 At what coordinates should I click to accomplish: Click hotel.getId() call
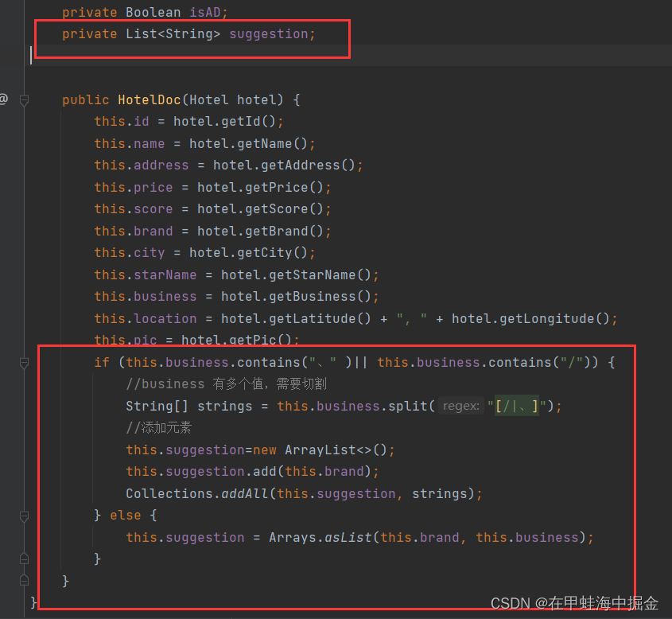[224, 121]
